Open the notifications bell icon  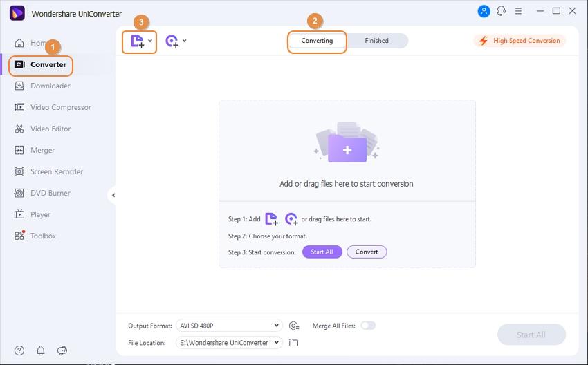pos(41,350)
